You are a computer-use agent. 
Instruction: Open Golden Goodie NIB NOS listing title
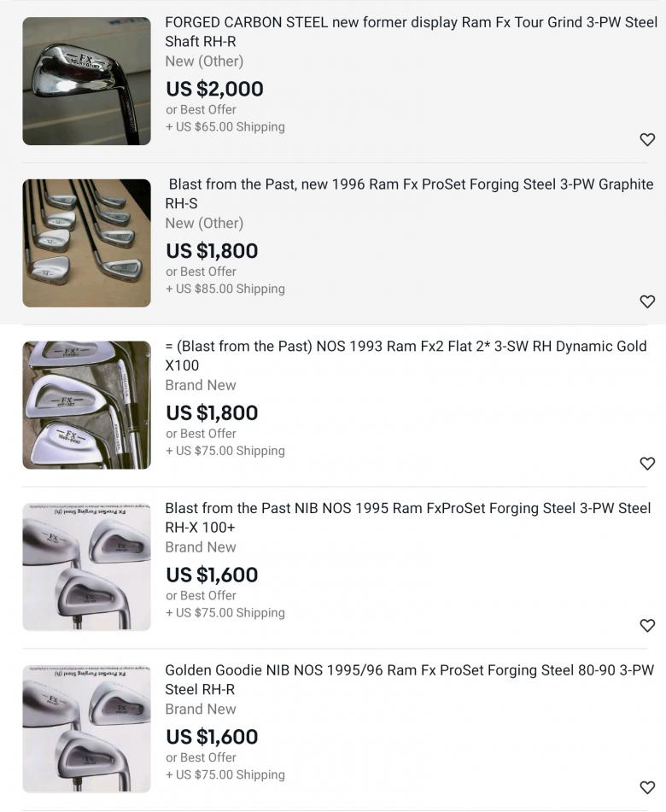click(409, 680)
